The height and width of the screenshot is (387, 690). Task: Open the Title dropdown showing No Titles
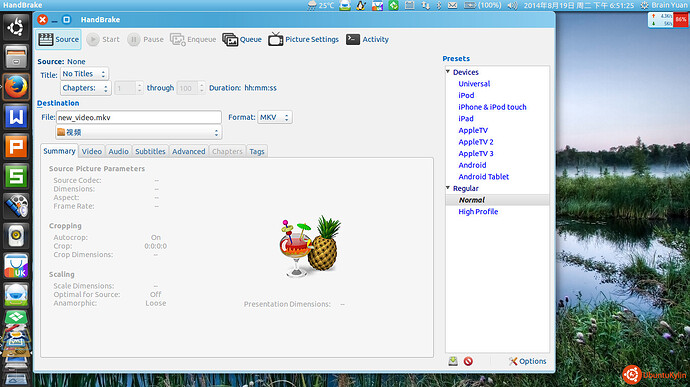[84, 74]
